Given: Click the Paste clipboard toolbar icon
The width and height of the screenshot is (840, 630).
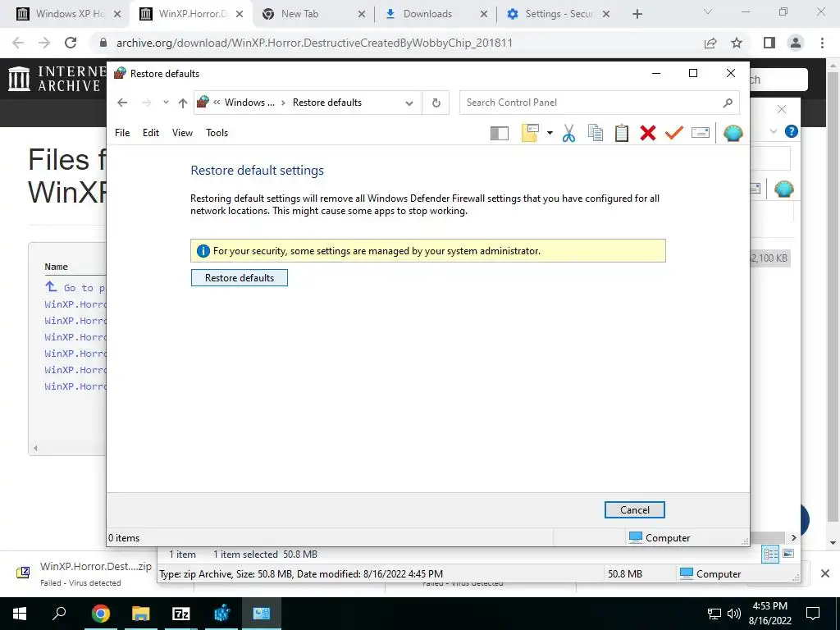Looking at the screenshot, I should point(622,133).
